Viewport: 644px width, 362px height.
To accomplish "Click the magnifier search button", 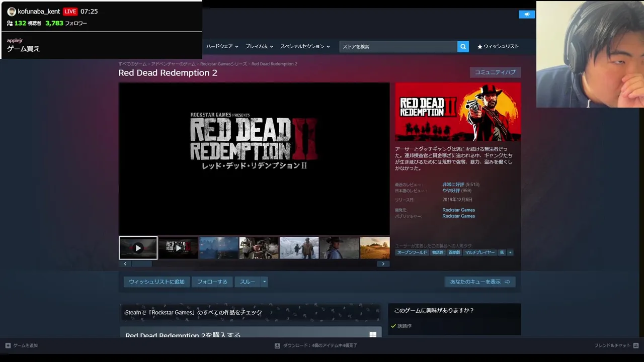I will [463, 46].
